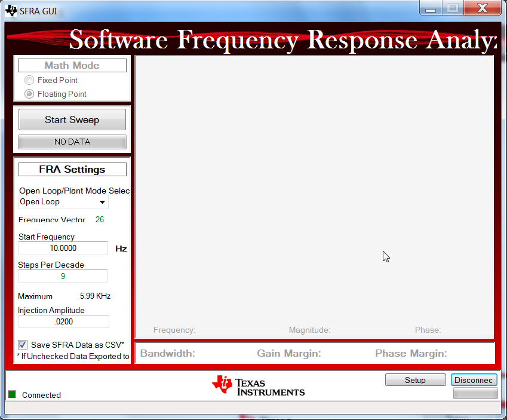507x420 pixels.
Task: Minimize the SFRA GUI window
Action: (430, 8)
